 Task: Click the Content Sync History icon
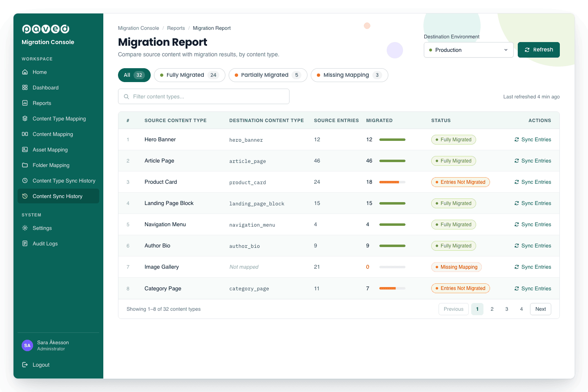click(x=25, y=196)
